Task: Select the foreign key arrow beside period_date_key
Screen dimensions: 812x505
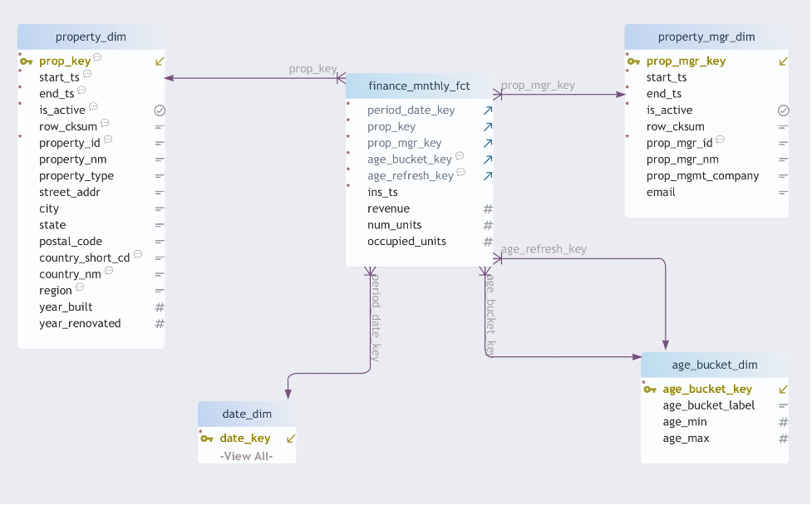Action: click(x=487, y=110)
